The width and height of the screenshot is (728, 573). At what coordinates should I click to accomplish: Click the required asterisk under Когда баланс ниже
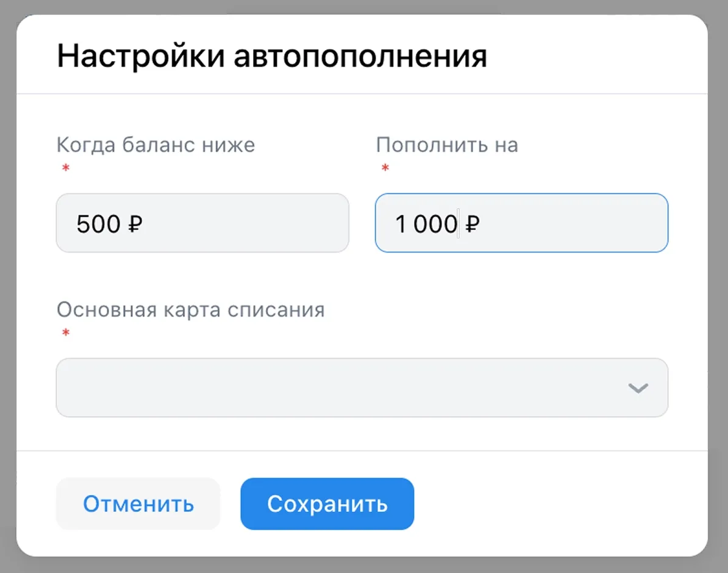65,169
